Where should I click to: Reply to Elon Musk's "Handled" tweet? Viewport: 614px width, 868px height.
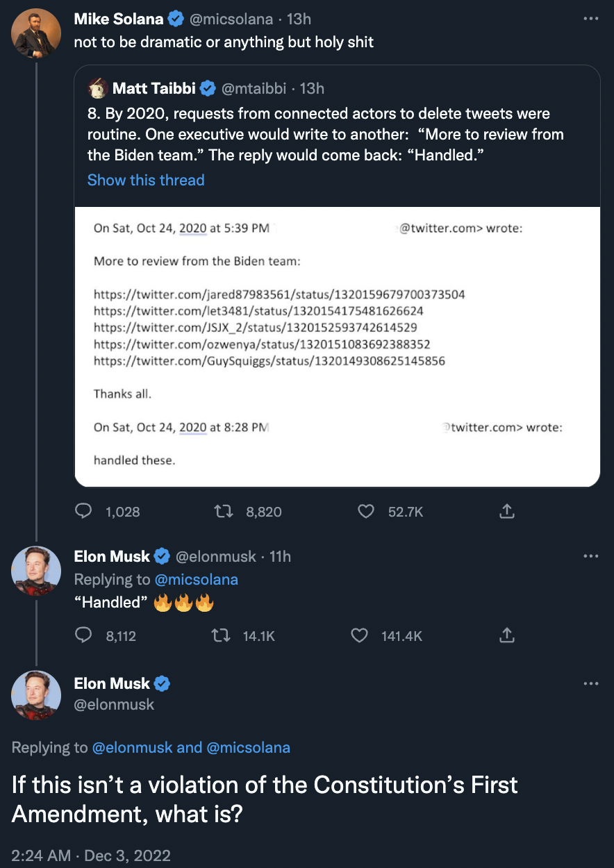[x=84, y=635]
